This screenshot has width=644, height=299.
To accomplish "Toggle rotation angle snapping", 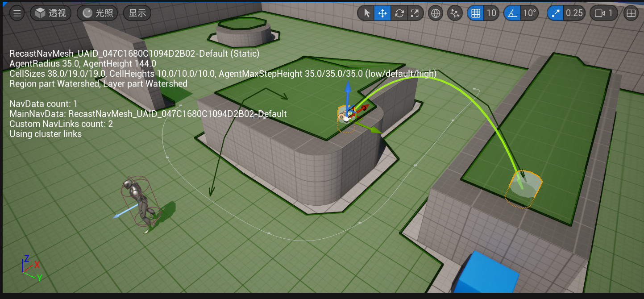I will [x=512, y=13].
